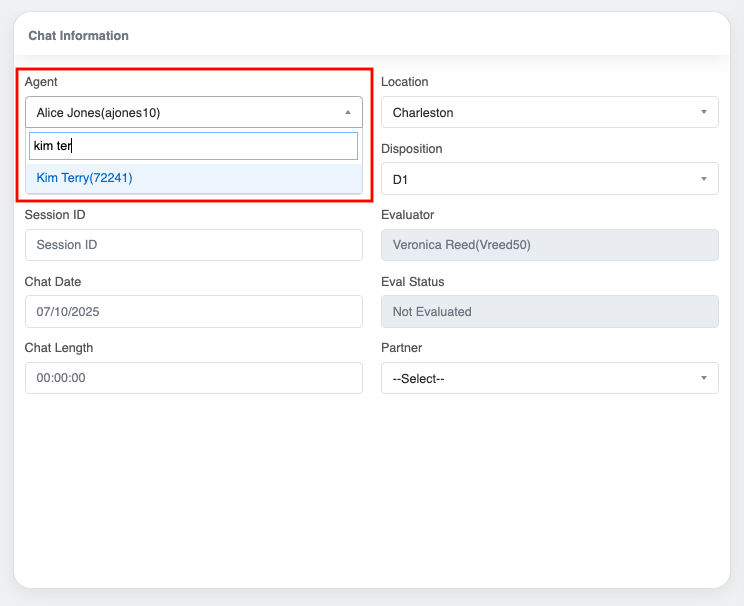The height and width of the screenshot is (606, 744).
Task: Focus the Session ID input field
Action: (x=193, y=245)
